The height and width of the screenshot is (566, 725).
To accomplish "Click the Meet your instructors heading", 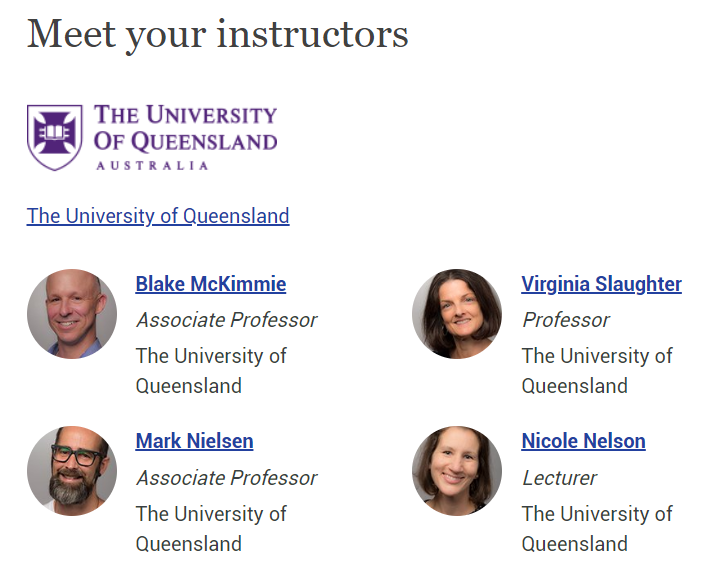I will point(218,35).
